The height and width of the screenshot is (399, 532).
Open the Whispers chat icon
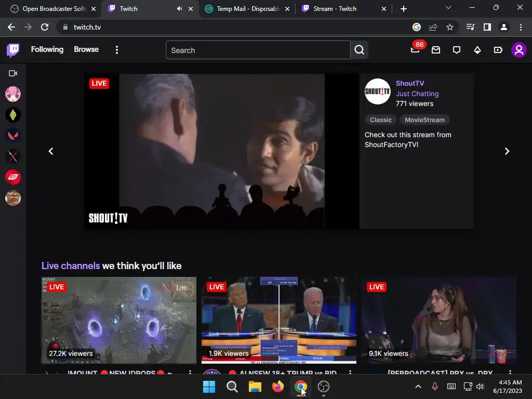[x=457, y=50]
